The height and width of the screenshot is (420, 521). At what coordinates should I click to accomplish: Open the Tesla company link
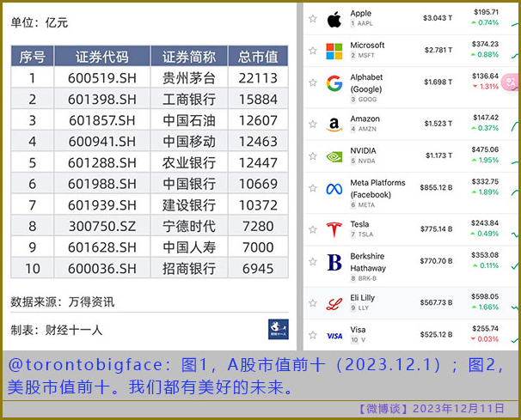359,224
